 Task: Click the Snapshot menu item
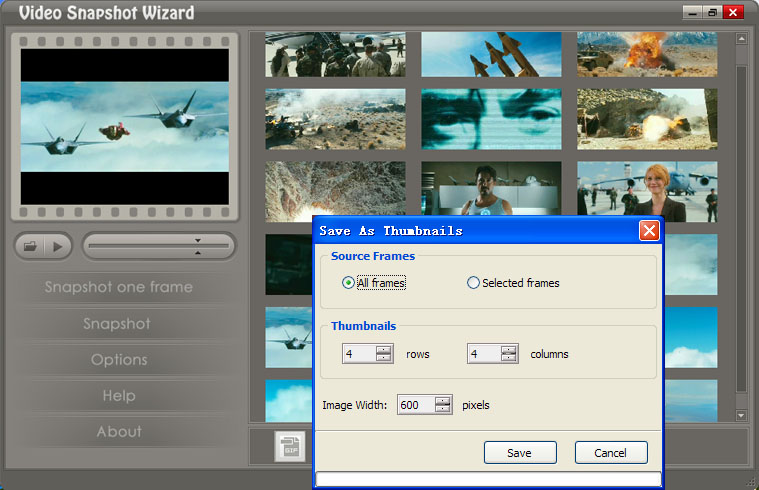click(117, 323)
